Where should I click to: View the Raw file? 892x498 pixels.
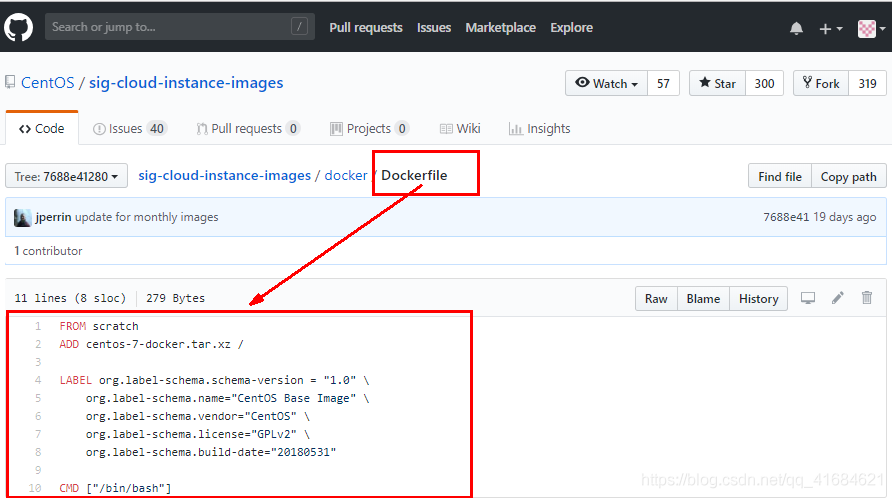click(x=656, y=299)
